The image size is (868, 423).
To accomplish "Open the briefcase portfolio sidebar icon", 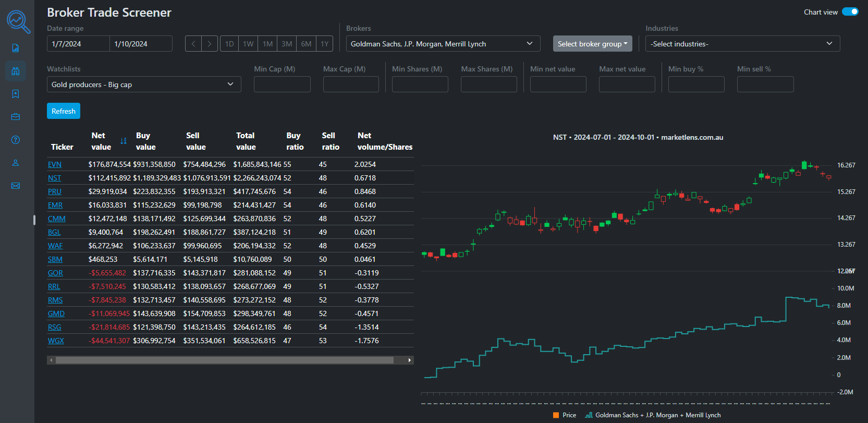I will 16,117.
